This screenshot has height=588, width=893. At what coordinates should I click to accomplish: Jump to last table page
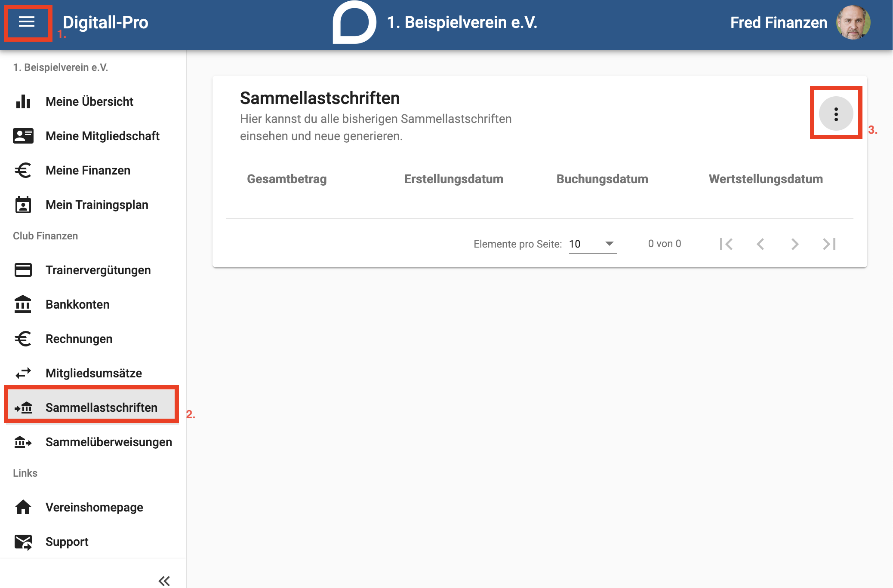click(829, 244)
